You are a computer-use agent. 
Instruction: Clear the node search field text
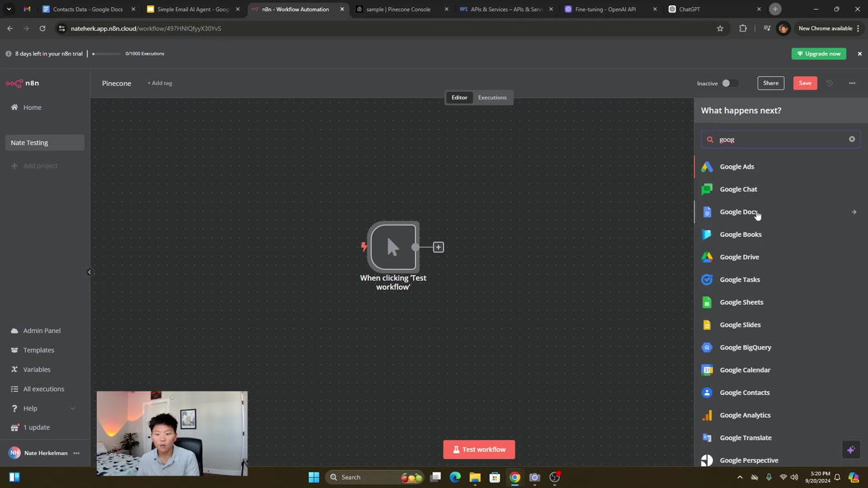pos(852,139)
